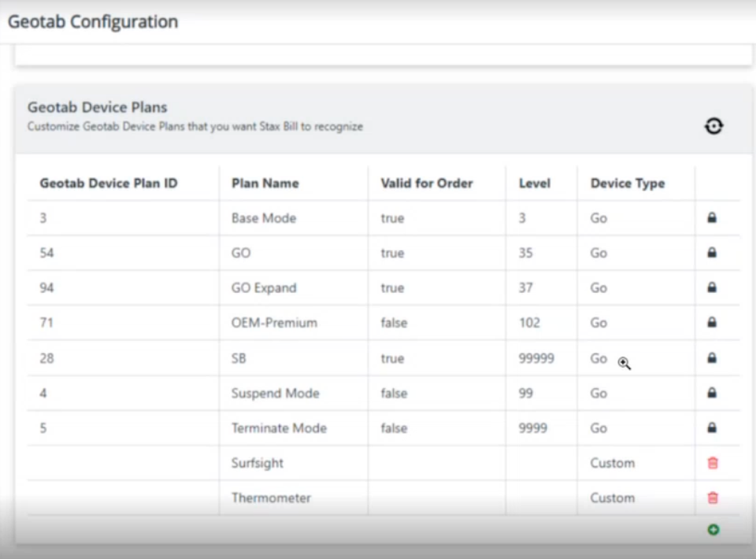Viewport: 756px width, 559px height.
Task: Click level value 99999
Action: pyautogui.click(x=536, y=358)
